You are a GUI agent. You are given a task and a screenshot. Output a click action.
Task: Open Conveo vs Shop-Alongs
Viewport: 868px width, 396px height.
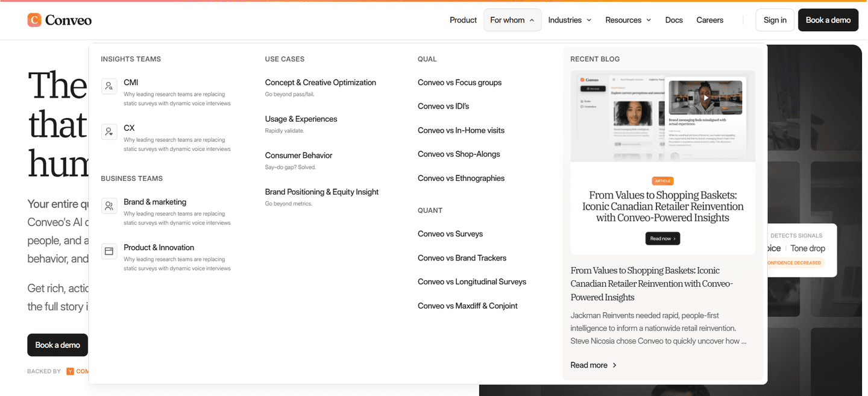[x=459, y=154]
